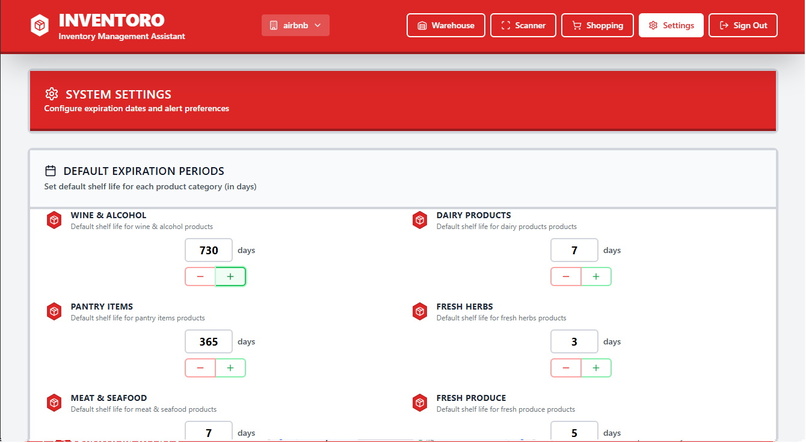Click the Fresh Herbs 3 days field
This screenshot has height=443, width=806.
574,342
